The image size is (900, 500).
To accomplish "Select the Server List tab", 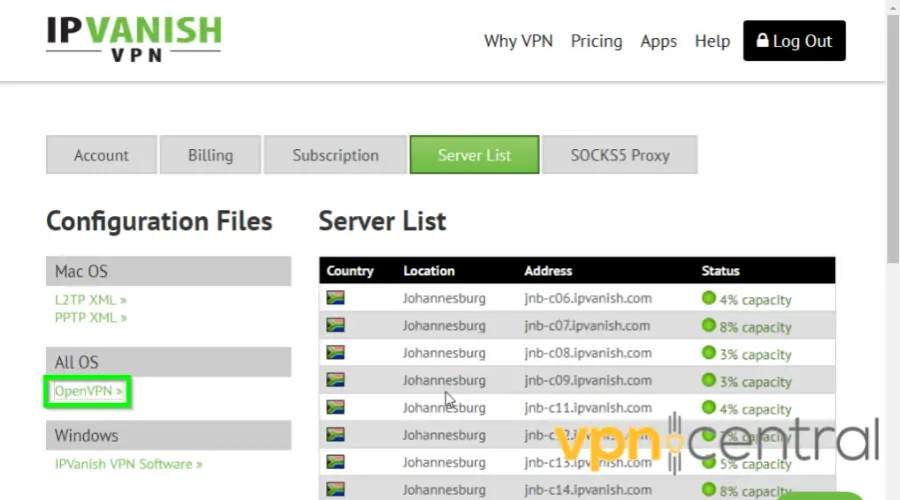I will pos(474,154).
